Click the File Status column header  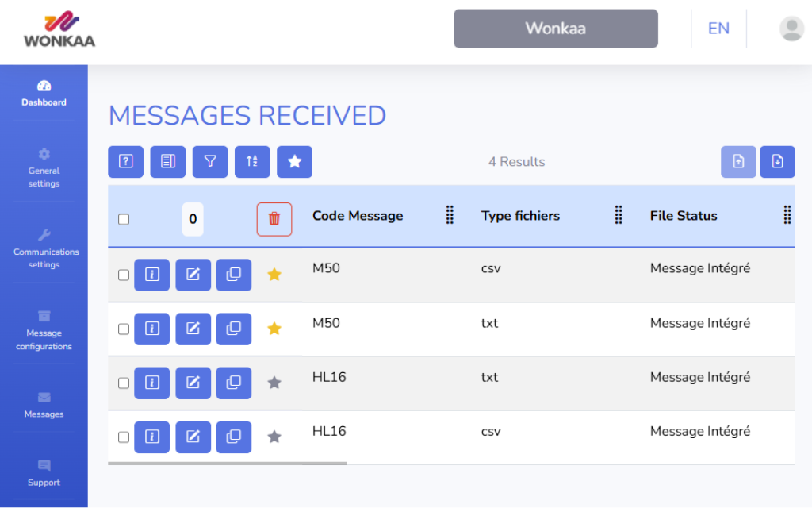click(684, 216)
